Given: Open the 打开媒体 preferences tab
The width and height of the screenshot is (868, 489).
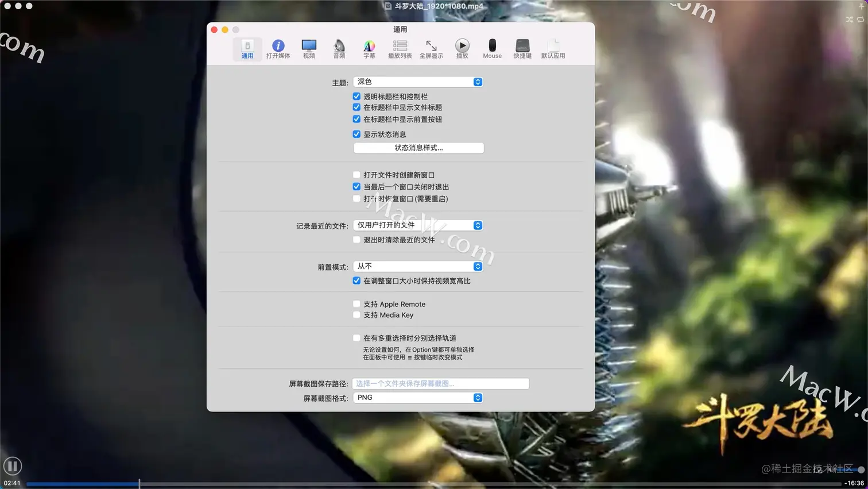Looking at the screenshot, I should 278,49.
